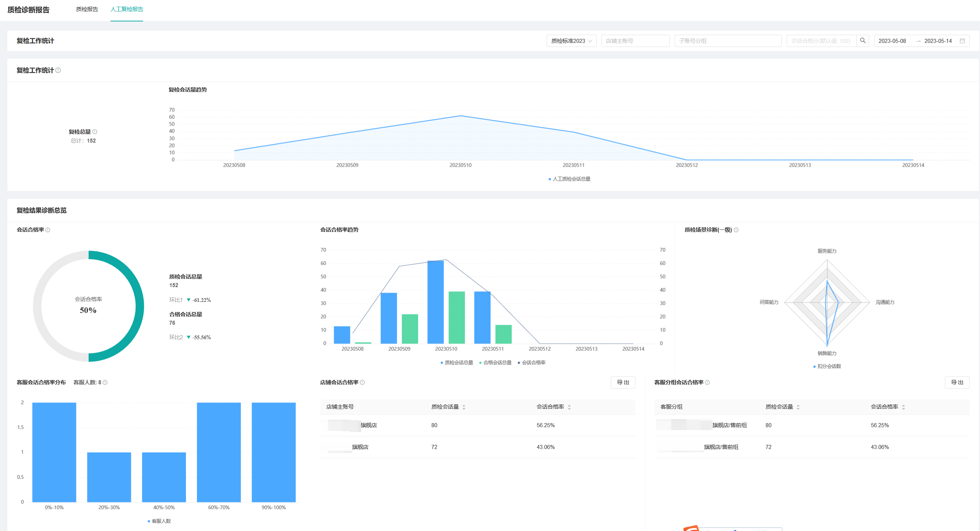This screenshot has width=980, height=531.
Task: Toggle 质检会话总量 legend in trend chart
Action: pyautogui.click(x=457, y=362)
